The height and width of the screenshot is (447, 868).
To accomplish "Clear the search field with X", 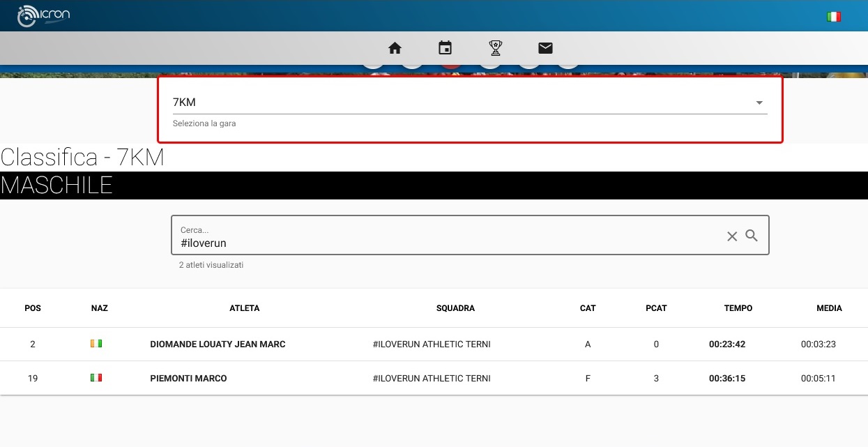I will 732,236.
